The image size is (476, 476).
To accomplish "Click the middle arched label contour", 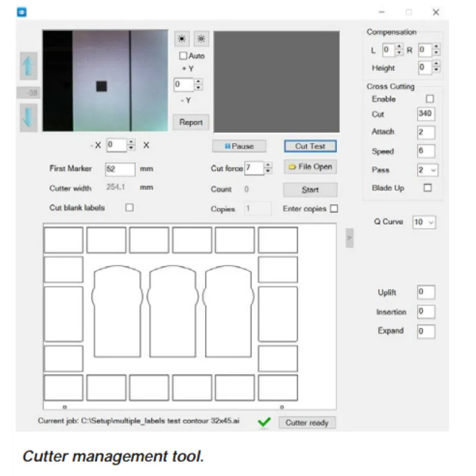I will 173,311.
